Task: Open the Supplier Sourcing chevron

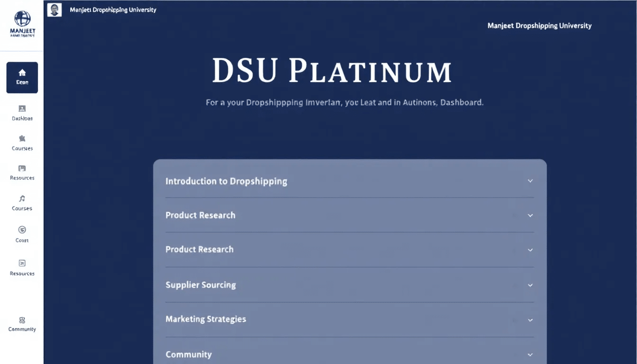Action: point(530,285)
